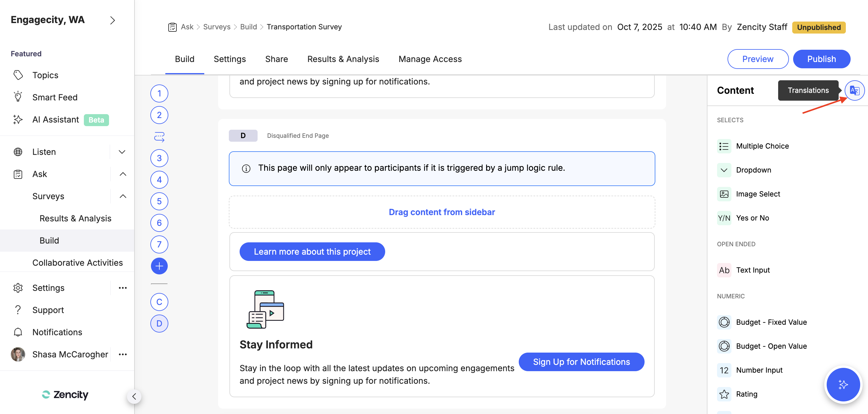Viewport: 868px width, 414px height.
Task: Expand Engagecity, WA organization switcher
Action: (x=113, y=20)
